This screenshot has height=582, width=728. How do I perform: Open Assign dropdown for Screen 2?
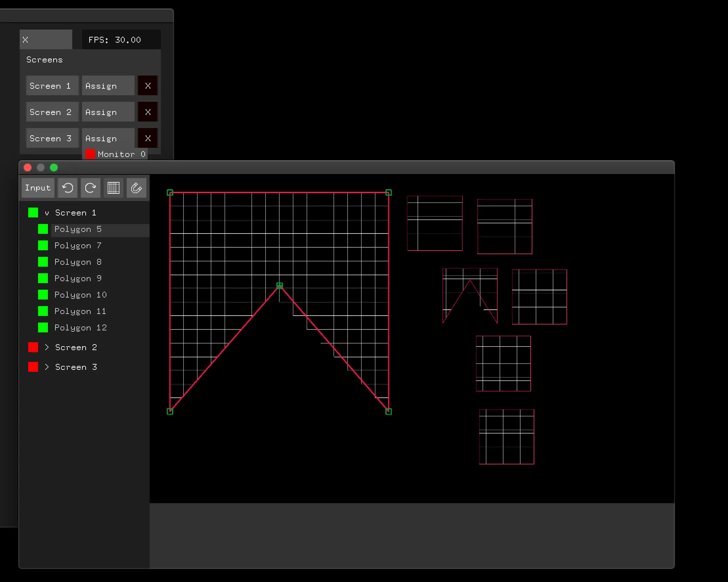click(x=108, y=112)
